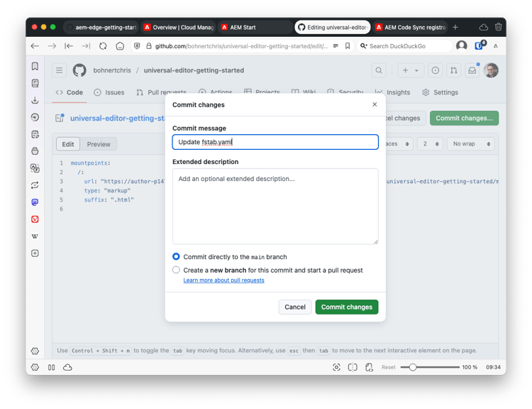Open the user avatar menu
Screen dimensions: 532x409
(491, 70)
